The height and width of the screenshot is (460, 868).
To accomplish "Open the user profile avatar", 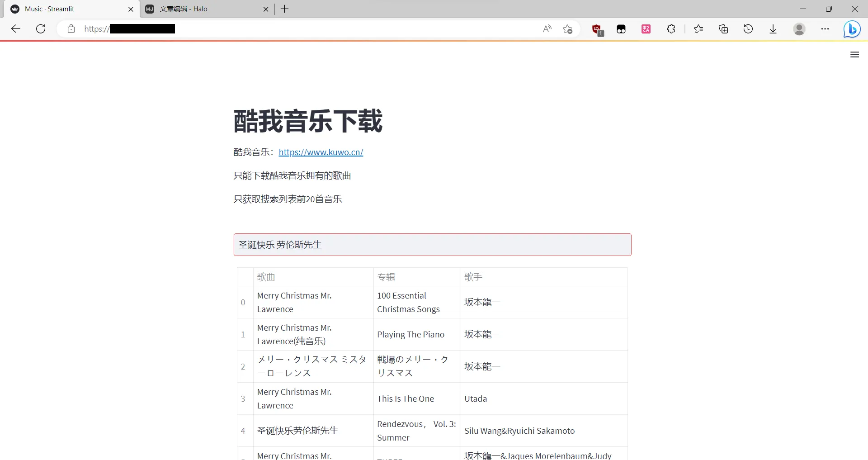I will click(x=799, y=29).
